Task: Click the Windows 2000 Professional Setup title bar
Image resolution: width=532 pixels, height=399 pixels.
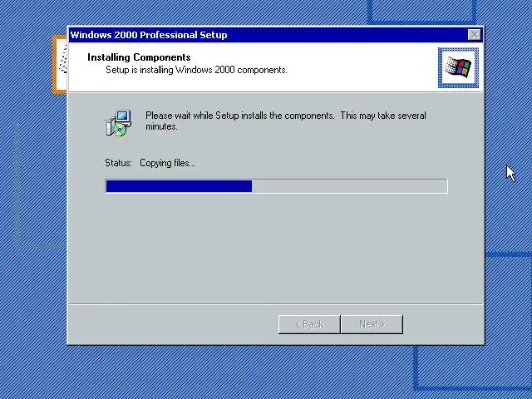Action: (x=276, y=35)
